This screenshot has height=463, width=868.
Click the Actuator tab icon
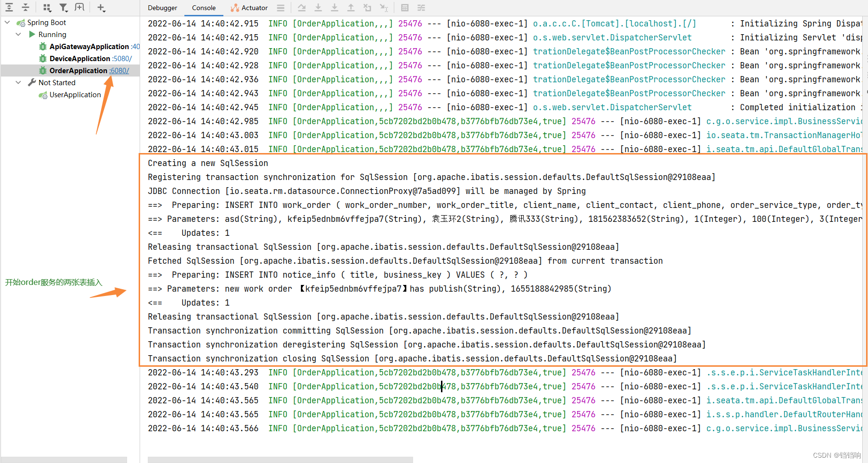tap(235, 8)
